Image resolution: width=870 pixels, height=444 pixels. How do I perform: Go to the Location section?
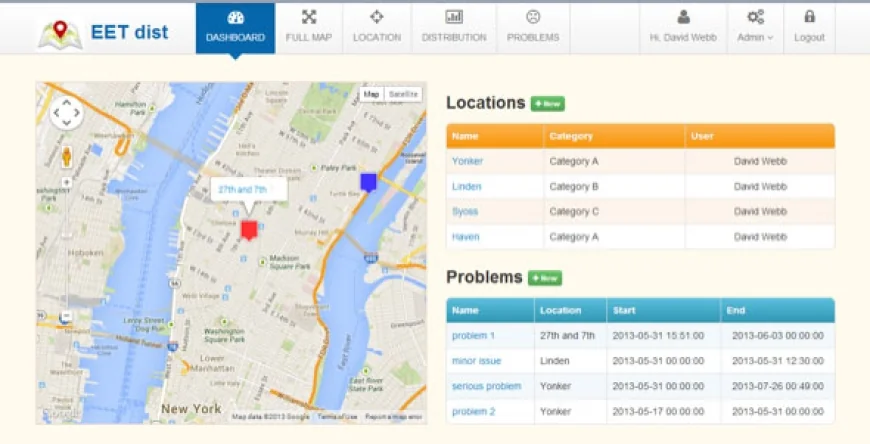pos(376,28)
